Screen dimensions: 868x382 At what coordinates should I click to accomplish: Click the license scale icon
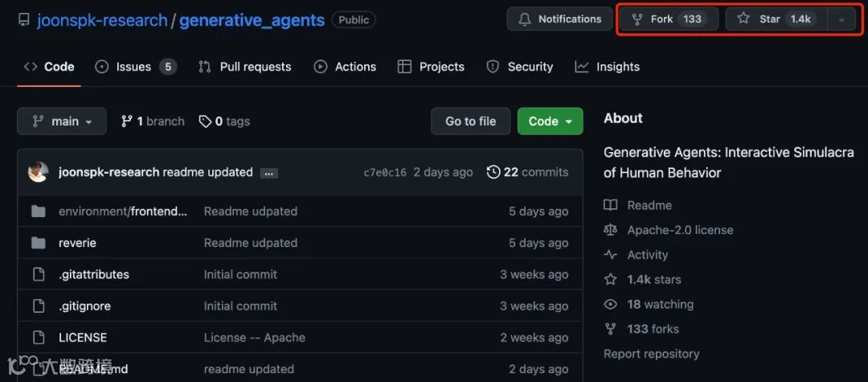coord(611,230)
